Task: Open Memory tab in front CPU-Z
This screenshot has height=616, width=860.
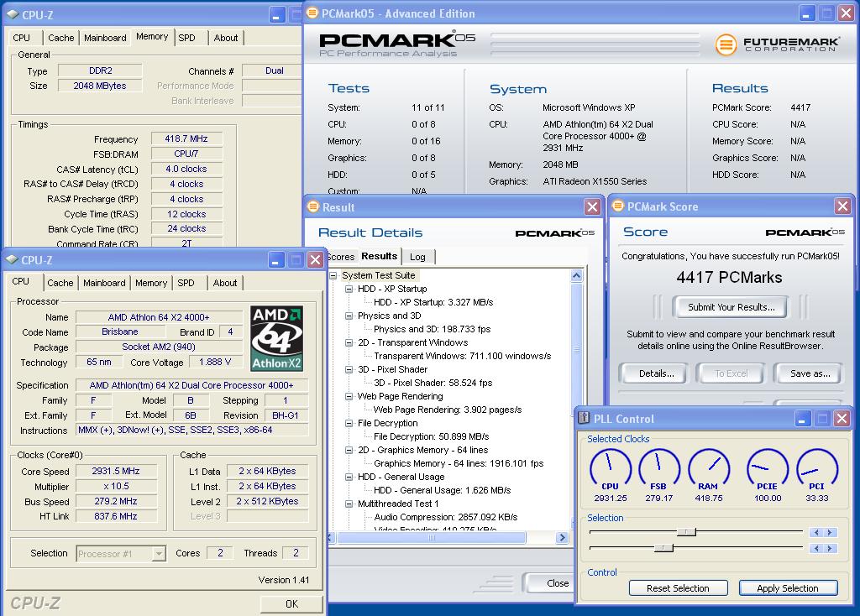Action: (x=151, y=283)
